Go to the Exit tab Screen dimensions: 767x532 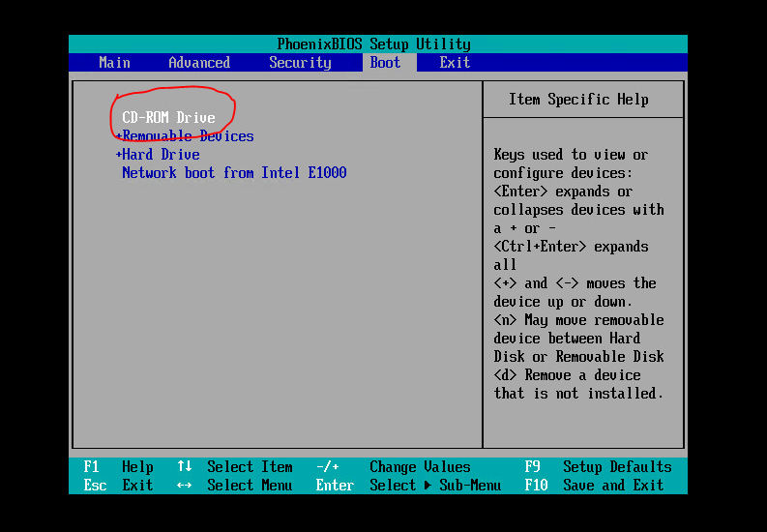[x=455, y=63]
